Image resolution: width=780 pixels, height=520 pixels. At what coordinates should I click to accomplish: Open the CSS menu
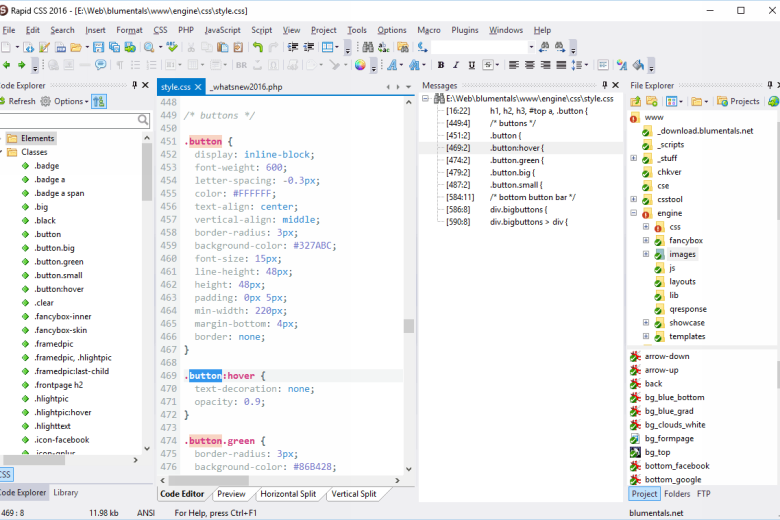(160, 30)
